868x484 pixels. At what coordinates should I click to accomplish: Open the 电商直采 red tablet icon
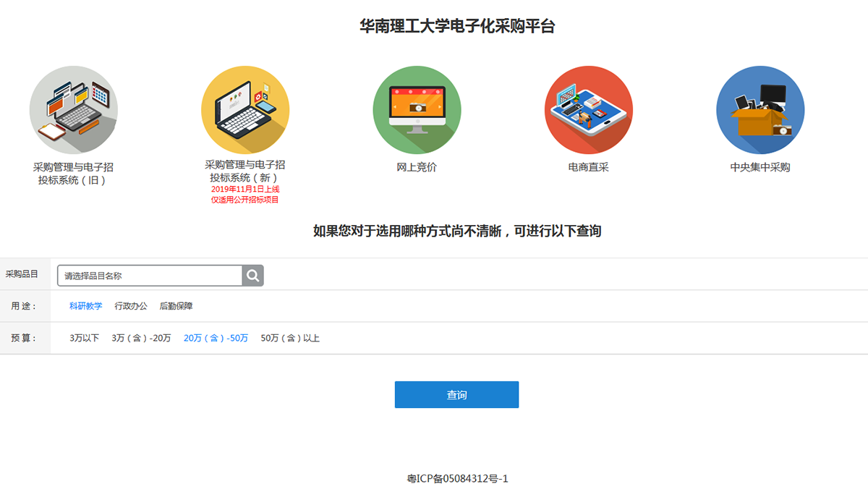point(589,110)
